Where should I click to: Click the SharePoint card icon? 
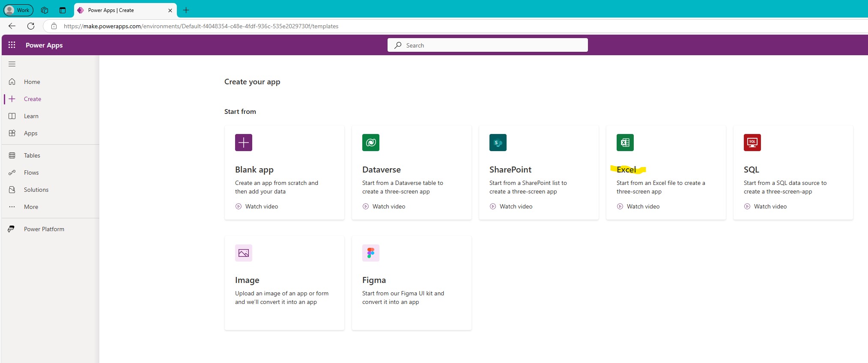[498, 143]
